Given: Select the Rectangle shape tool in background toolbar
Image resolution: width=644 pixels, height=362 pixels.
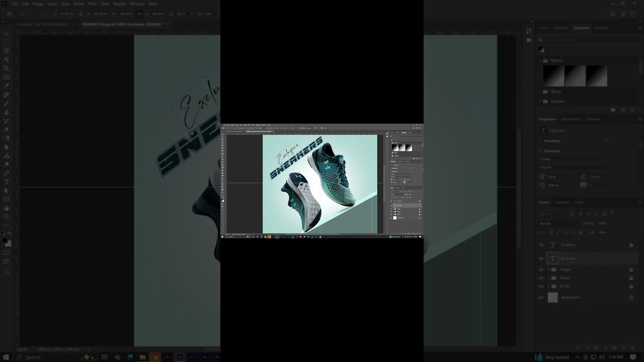Looking at the screenshot, I should coord(7,199).
